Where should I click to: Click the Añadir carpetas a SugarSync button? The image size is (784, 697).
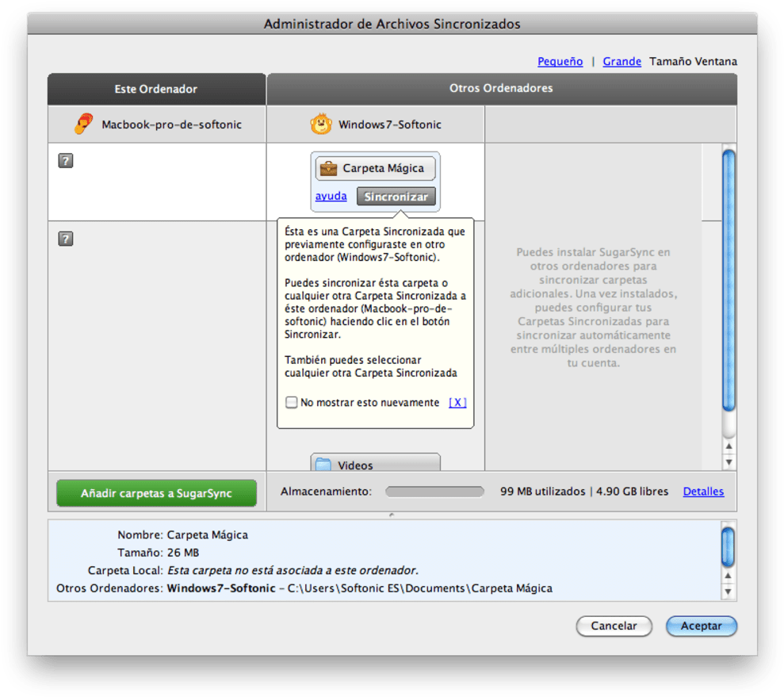(156, 493)
